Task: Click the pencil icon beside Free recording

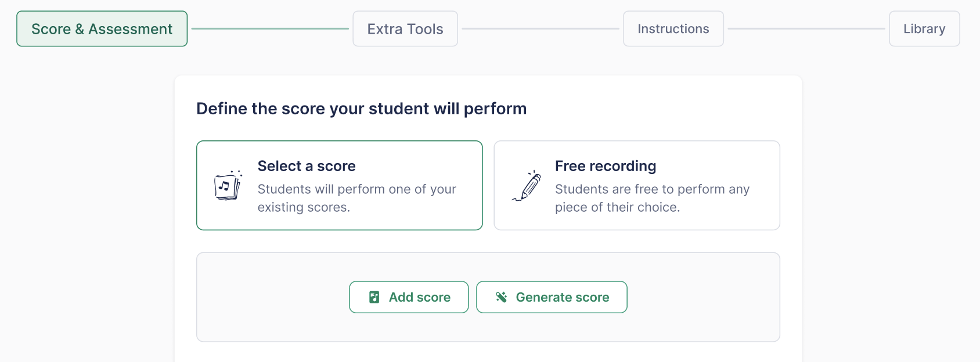Action: tap(527, 186)
